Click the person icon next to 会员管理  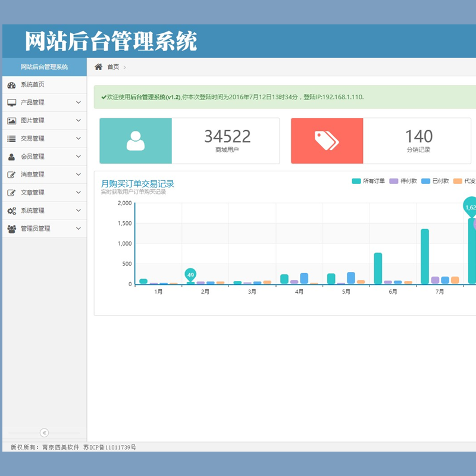[x=12, y=156]
